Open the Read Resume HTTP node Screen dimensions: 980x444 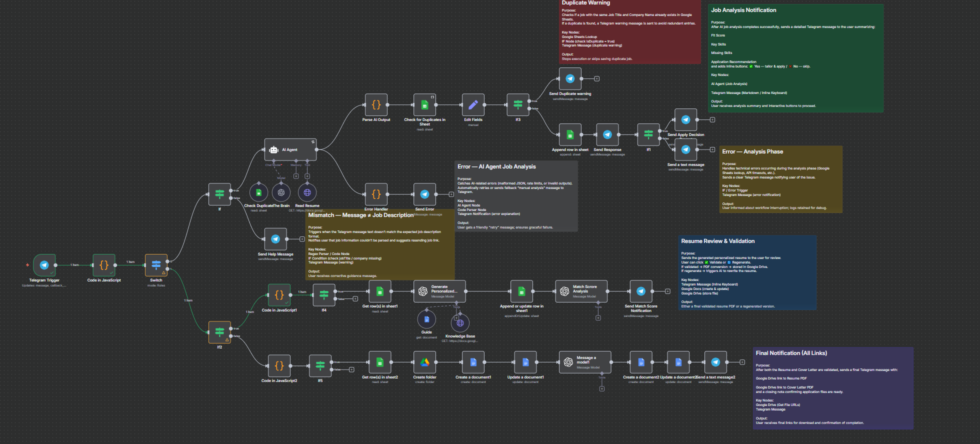307,192
